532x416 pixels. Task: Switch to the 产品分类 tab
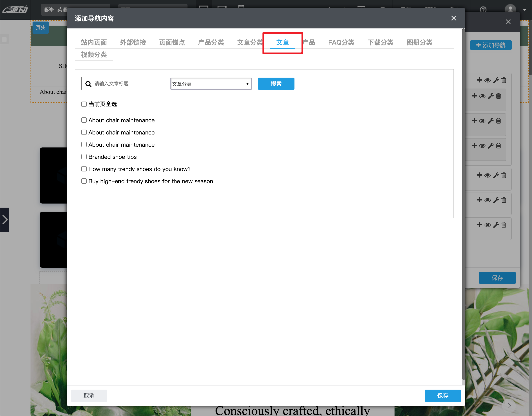point(211,42)
